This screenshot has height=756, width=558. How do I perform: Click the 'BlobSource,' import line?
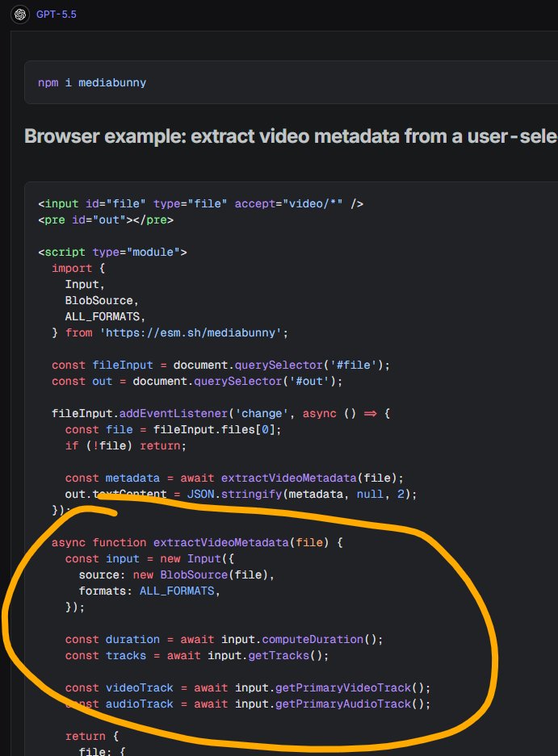click(102, 300)
